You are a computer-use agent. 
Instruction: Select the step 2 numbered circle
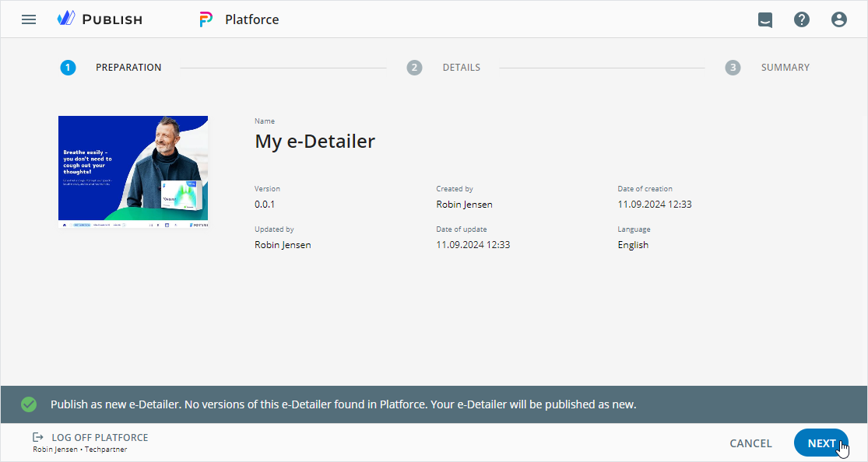pos(414,68)
